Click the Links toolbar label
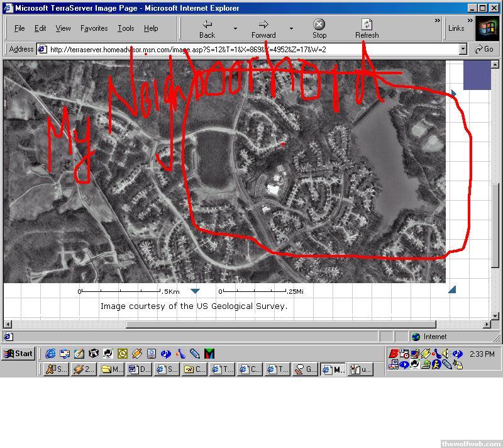The image size is (503, 448). coord(456,28)
